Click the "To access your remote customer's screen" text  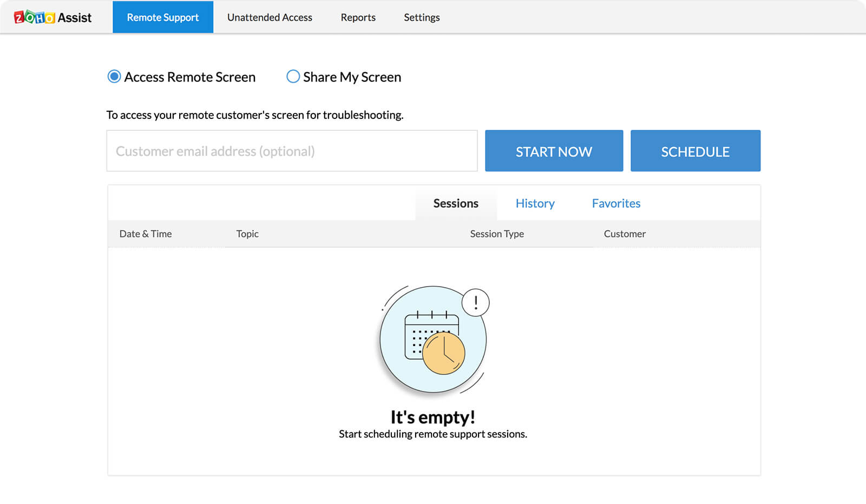255,115
